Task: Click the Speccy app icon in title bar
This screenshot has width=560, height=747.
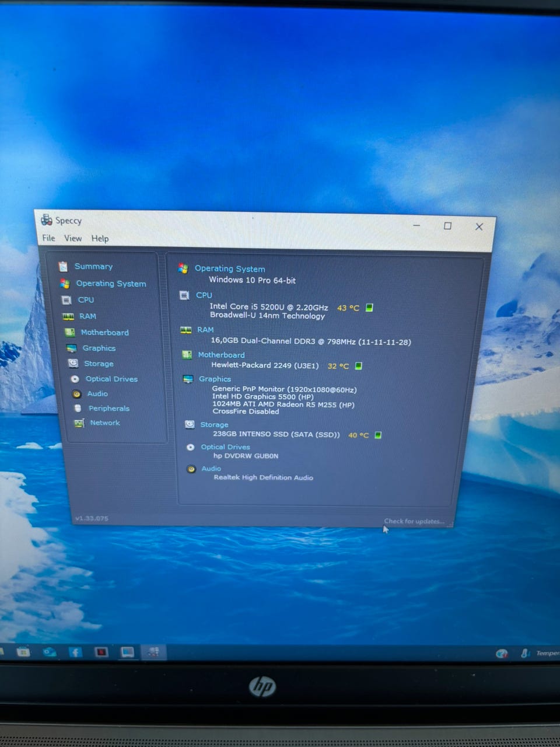Action: 47,219
